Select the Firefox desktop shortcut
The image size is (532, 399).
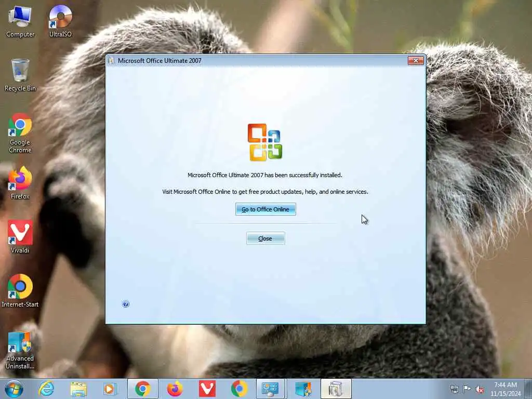[x=20, y=183]
